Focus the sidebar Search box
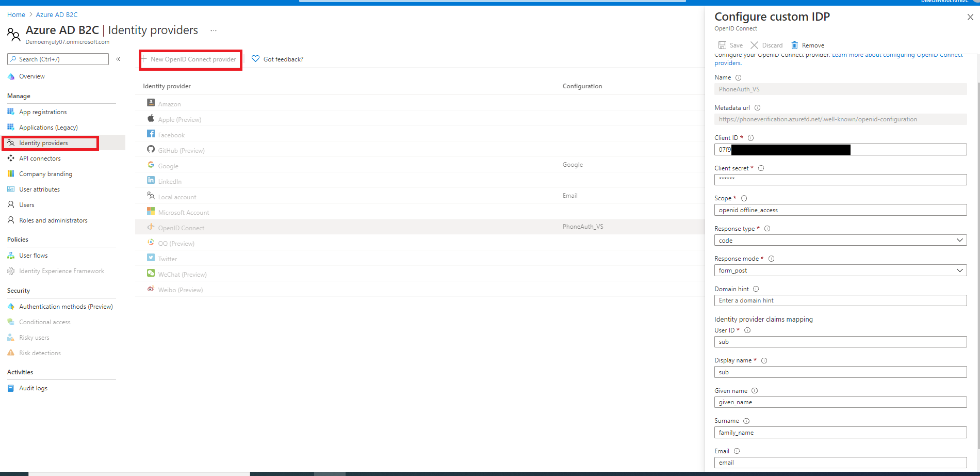 [58, 59]
